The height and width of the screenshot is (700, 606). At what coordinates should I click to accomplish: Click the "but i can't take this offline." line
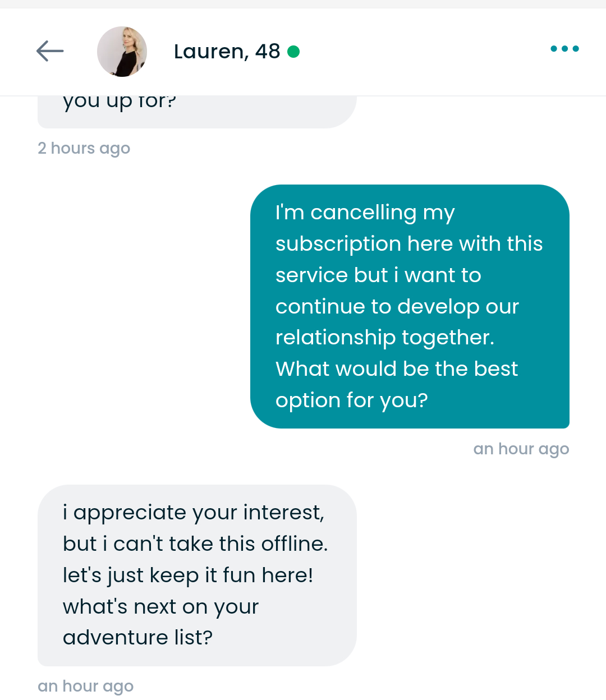click(195, 544)
